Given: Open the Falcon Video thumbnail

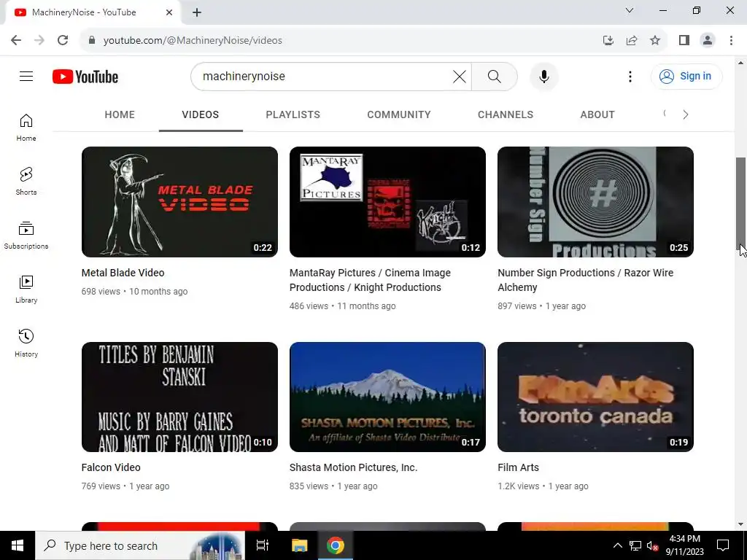Looking at the screenshot, I should point(179,397).
